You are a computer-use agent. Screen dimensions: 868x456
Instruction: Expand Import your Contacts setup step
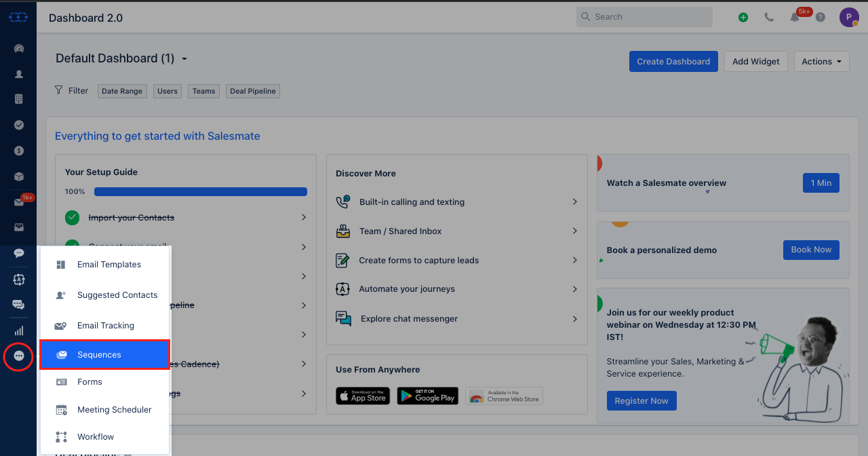pos(304,218)
